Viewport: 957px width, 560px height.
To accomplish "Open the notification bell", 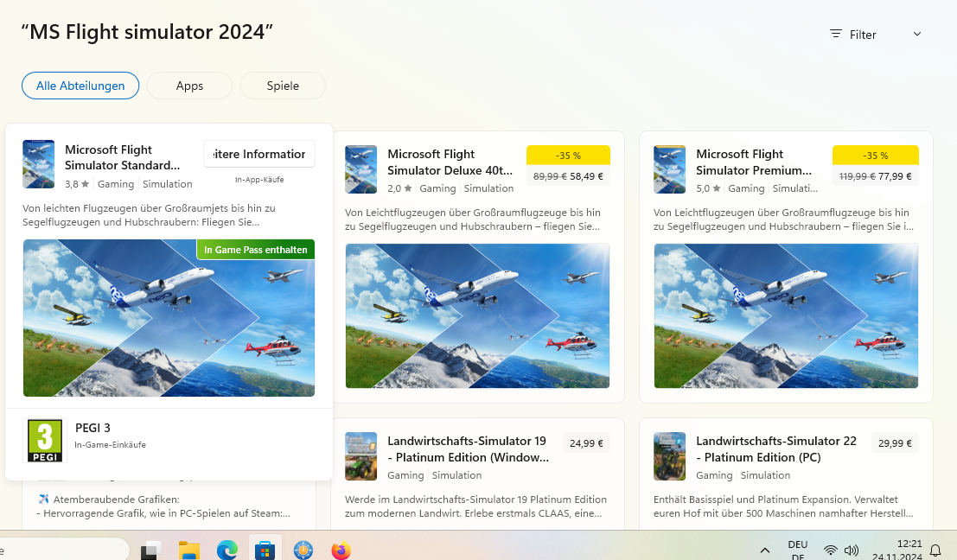I will point(935,550).
